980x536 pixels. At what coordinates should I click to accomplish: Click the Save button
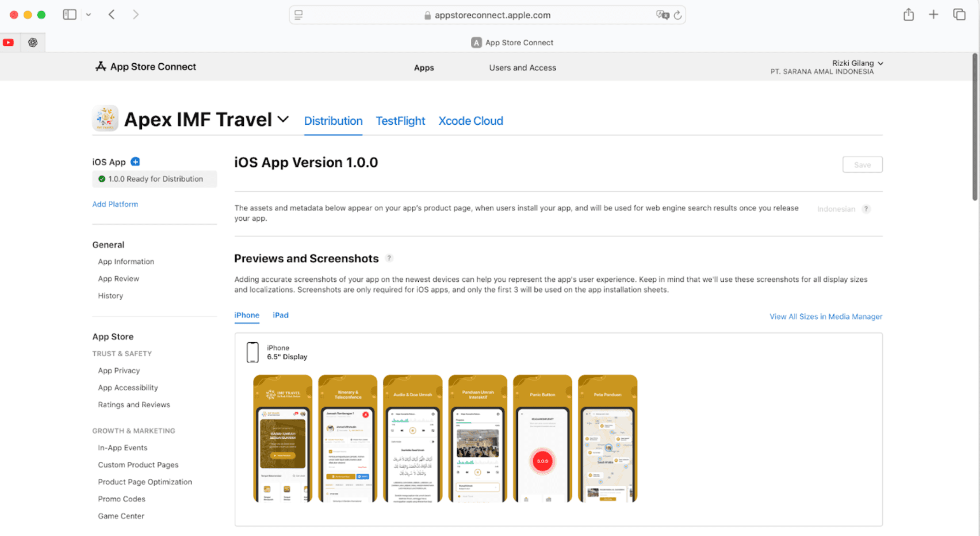pos(862,164)
